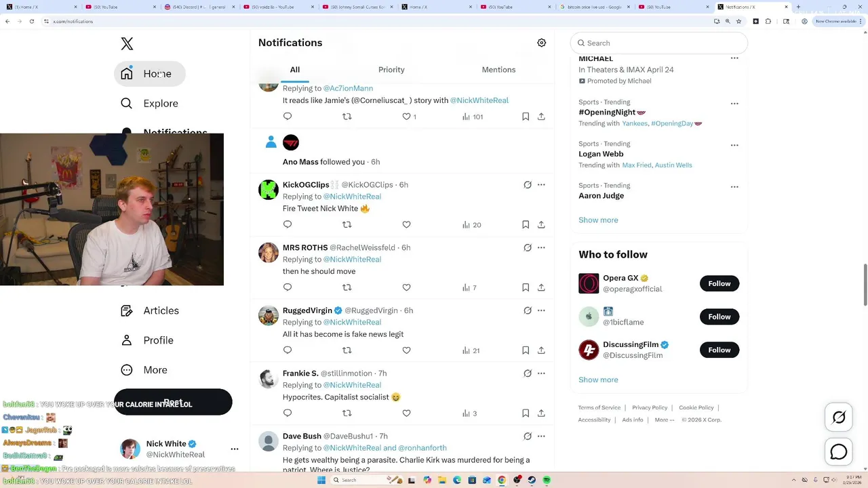The width and height of the screenshot is (868, 488).
Task: Share the KickOGClips reply
Action: pos(541,224)
